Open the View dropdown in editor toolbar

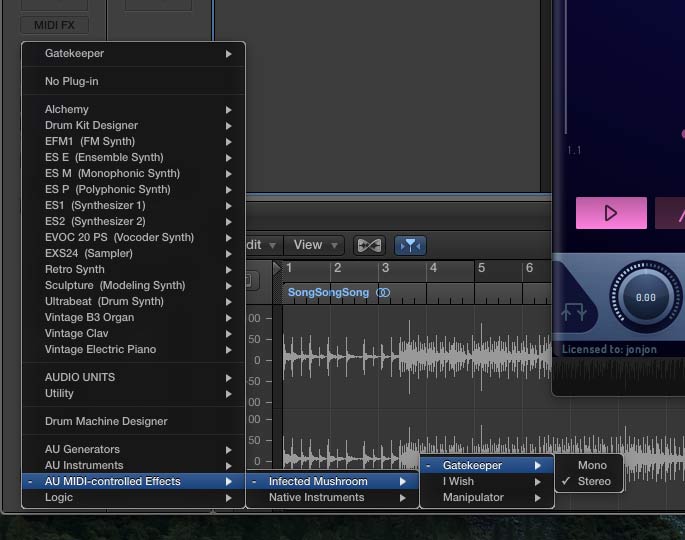click(x=315, y=245)
